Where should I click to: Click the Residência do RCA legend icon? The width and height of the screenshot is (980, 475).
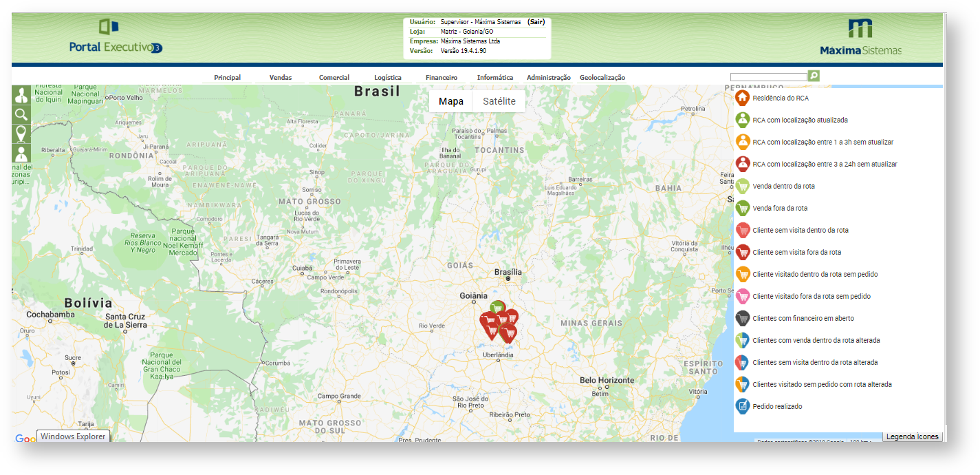[742, 98]
